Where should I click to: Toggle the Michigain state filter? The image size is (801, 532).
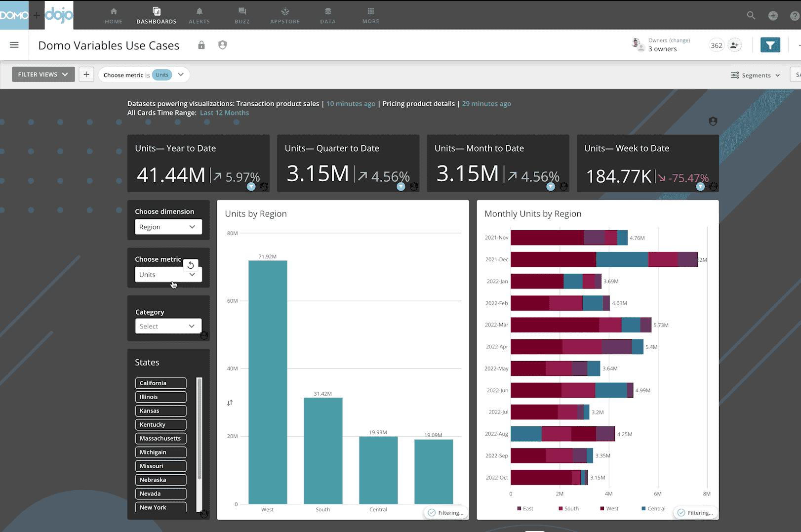(161, 452)
